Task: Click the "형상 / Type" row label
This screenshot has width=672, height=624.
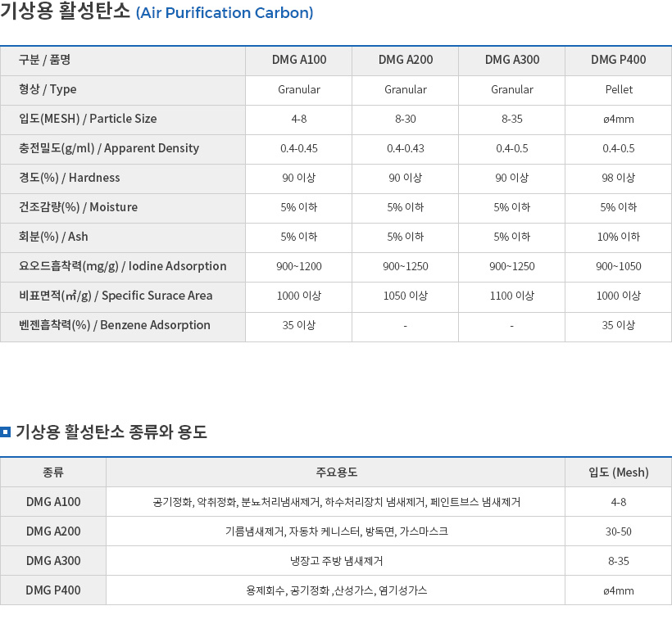Action: coord(48,89)
